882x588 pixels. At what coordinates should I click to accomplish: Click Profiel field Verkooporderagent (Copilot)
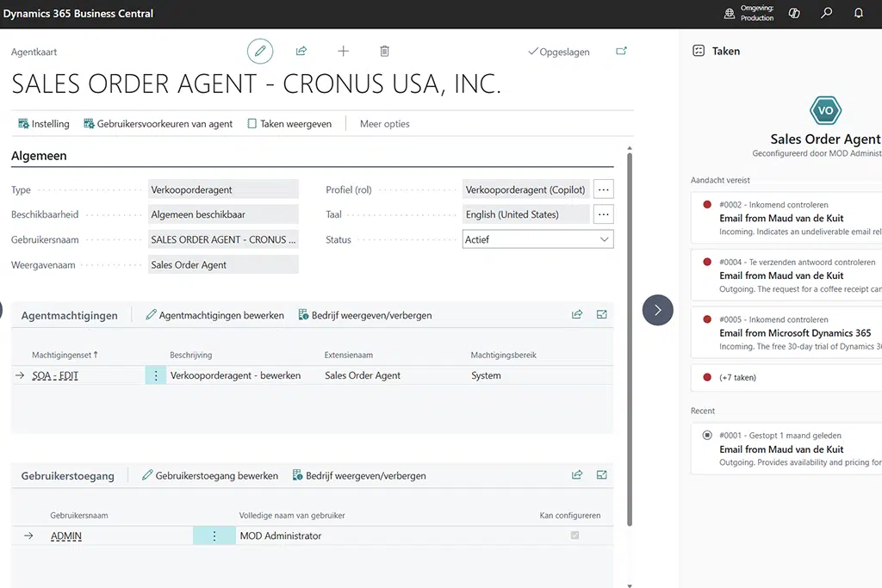(526, 189)
